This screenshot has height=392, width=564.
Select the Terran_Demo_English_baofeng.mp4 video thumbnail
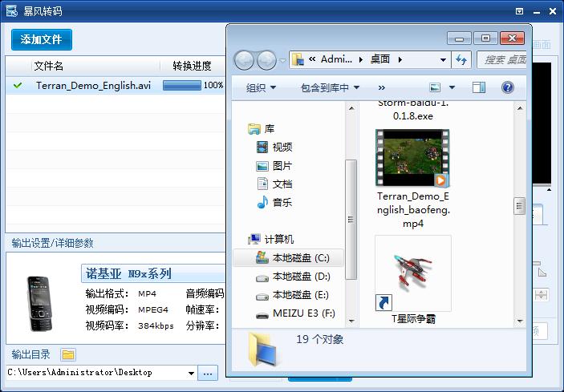click(412, 158)
